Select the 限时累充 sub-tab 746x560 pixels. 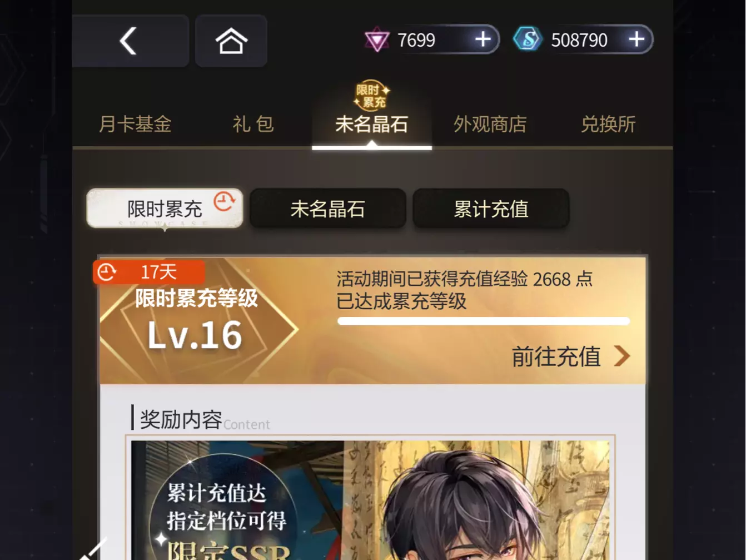[165, 209]
